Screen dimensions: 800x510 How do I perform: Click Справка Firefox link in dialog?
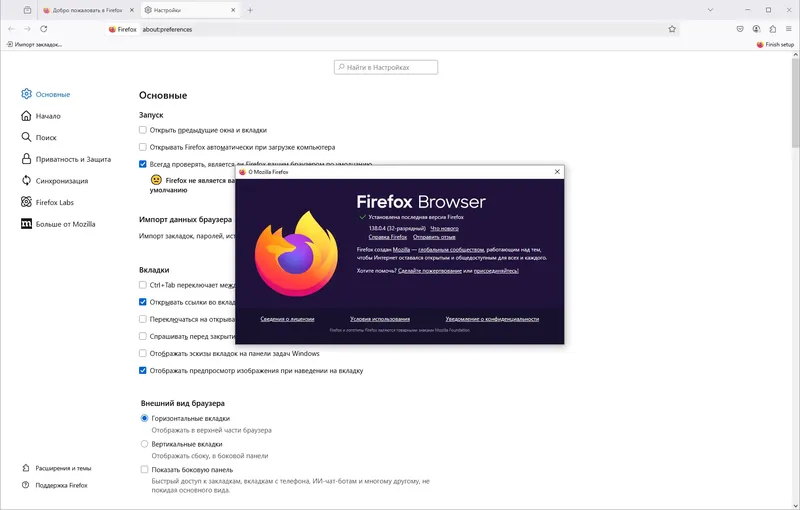pyautogui.click(x=388, y=237)
